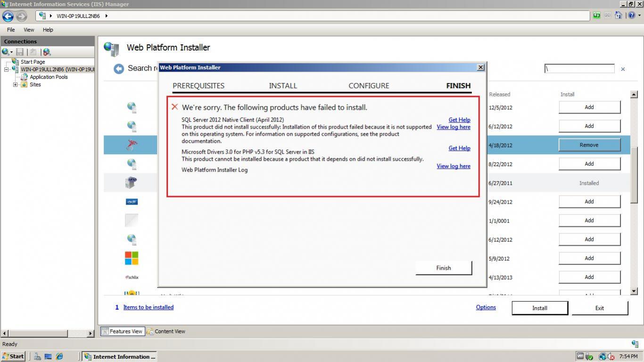Image resolution: width=644 pixels, height=362 pixels.
Task: Go back with the blue Back arrow
Action: 8,16
